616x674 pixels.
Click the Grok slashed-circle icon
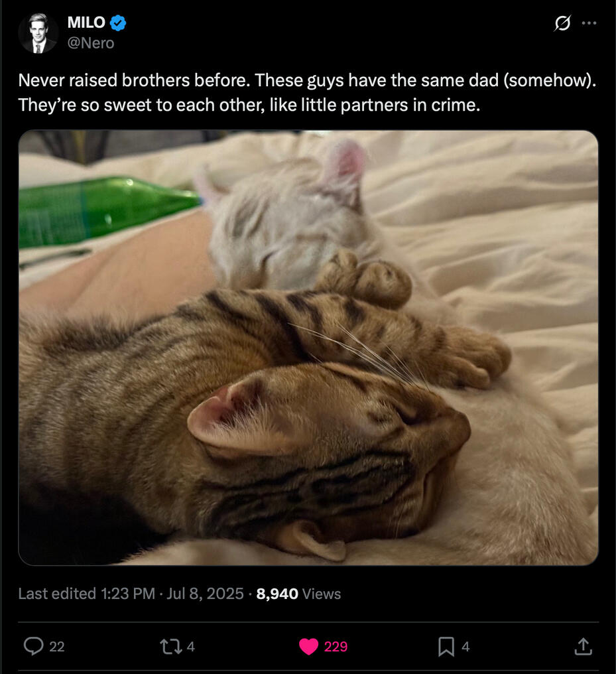[562, 23]
